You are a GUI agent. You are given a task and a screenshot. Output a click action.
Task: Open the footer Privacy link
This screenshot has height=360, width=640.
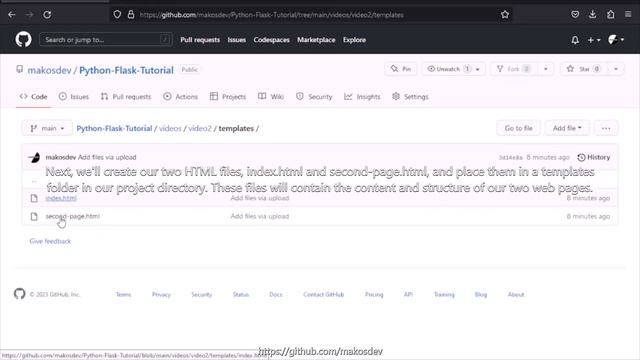click(x=161, y=294)
